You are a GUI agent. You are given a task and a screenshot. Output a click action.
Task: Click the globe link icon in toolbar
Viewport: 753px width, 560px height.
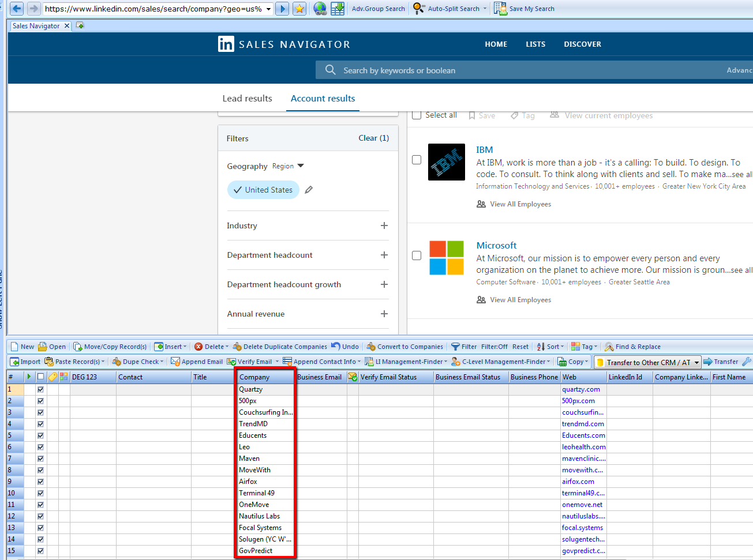(320, 9)
